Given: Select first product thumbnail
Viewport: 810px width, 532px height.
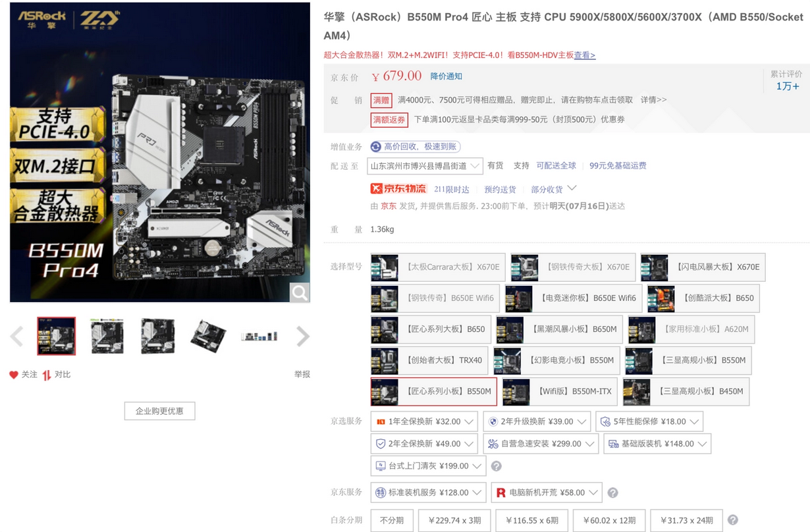Looking at the screenshot, I should [56, 336].
